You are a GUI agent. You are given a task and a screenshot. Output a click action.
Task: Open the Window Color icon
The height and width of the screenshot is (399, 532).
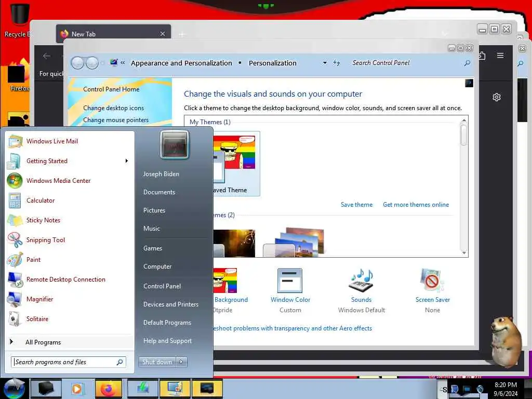click(289, 281)
